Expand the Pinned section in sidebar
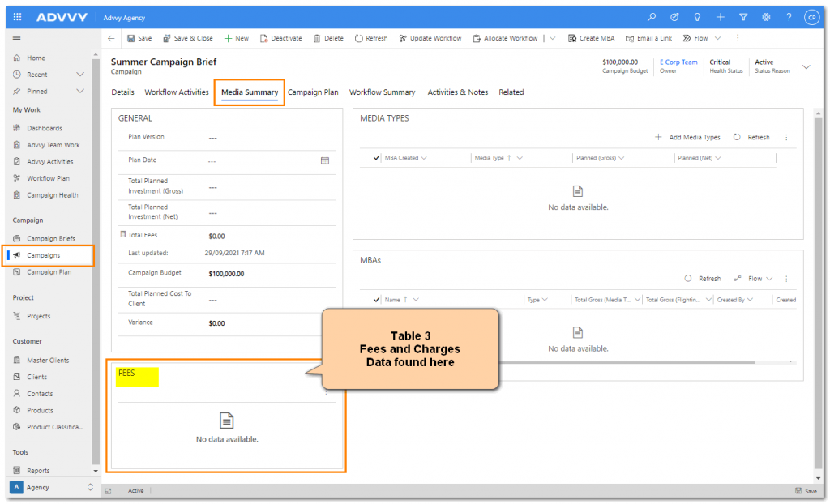 click(79, 92)
